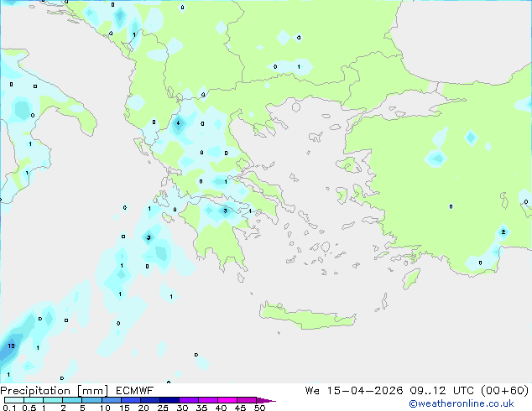The height and width of the screenshot is (411, 532).
Task: Click the '40' legend scale label
Action: pyautogui.click(x=221, y=408)
